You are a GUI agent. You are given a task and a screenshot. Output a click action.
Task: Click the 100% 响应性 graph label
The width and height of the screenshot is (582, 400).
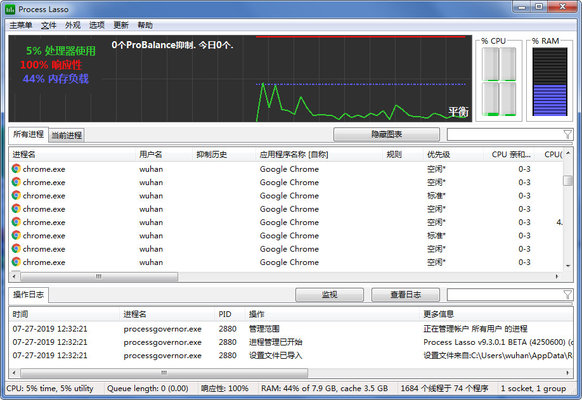pos(51,65)
